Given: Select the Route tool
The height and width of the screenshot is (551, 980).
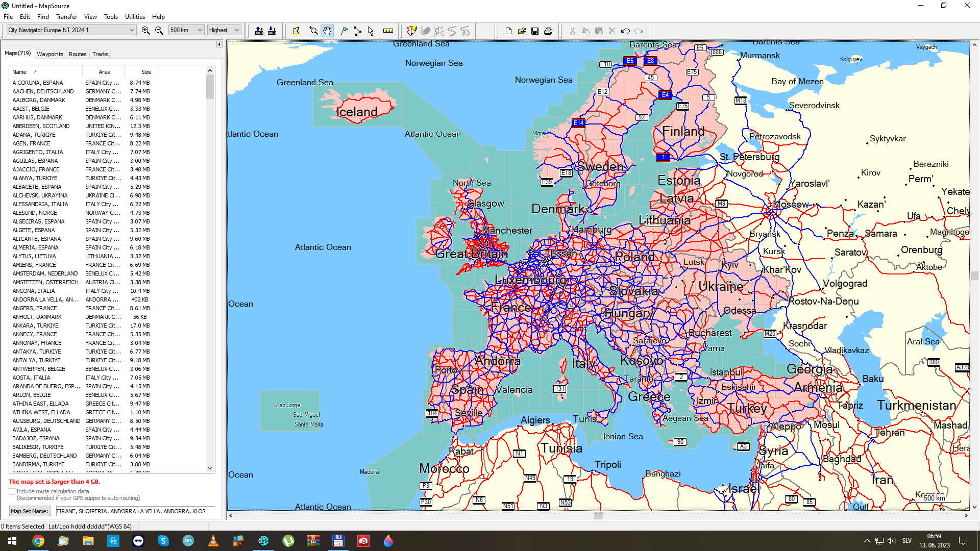Looking at the screenshot, I should coord(358,31).
